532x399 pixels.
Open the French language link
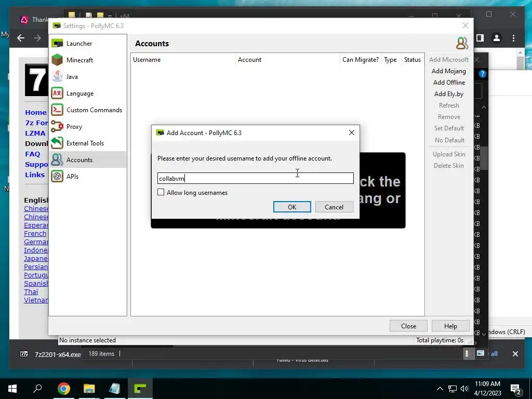tap(35, 233)
